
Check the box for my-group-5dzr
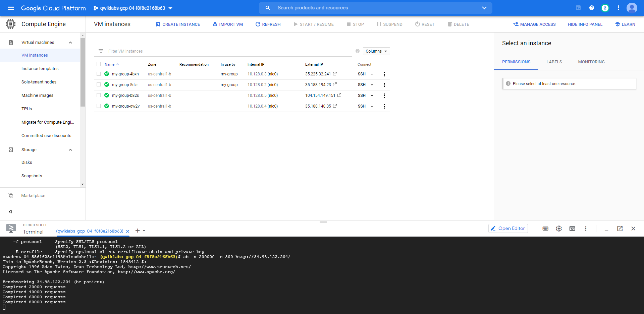99,84
